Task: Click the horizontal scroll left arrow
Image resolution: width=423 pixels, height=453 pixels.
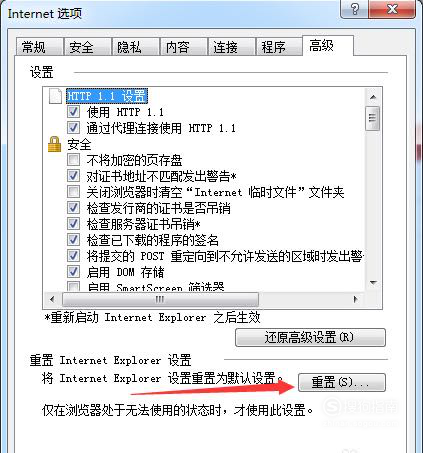Action: 52,299
